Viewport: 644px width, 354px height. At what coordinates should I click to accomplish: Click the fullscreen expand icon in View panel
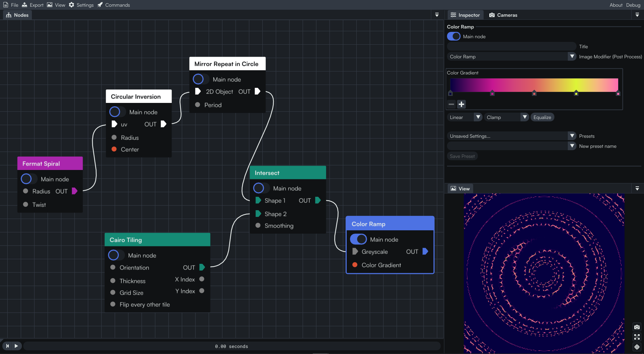coord(637,337)
